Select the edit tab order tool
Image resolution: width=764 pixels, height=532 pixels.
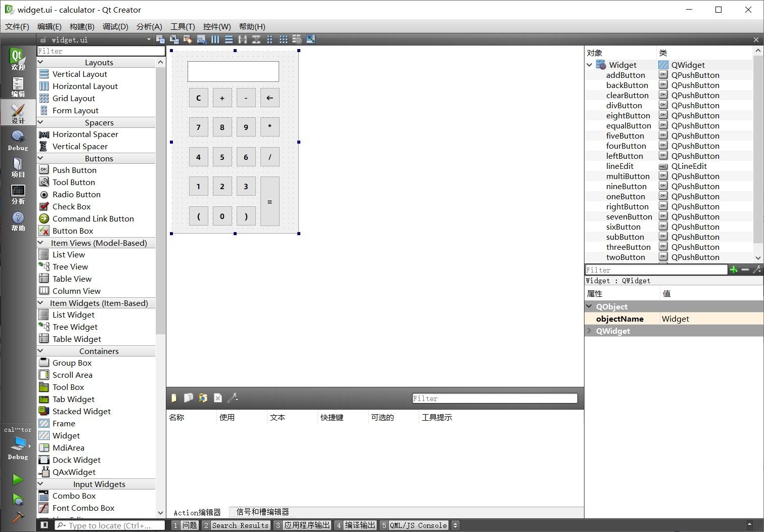click(x=201, y=39)
